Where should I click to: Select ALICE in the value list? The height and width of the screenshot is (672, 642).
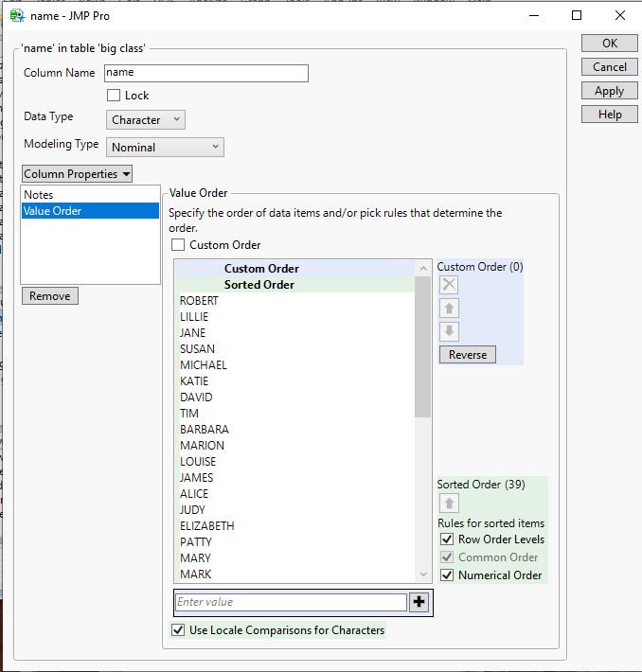(295, 494)
